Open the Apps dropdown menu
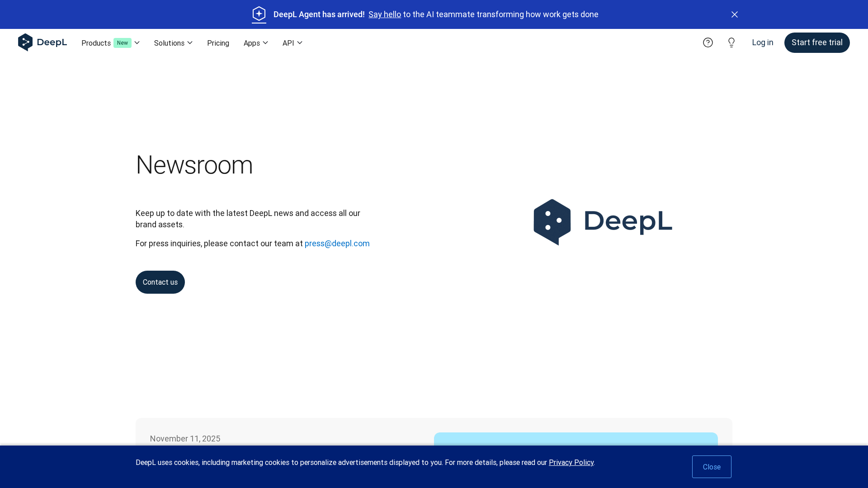This screenshot has height=488, width=868. [255, 43]
